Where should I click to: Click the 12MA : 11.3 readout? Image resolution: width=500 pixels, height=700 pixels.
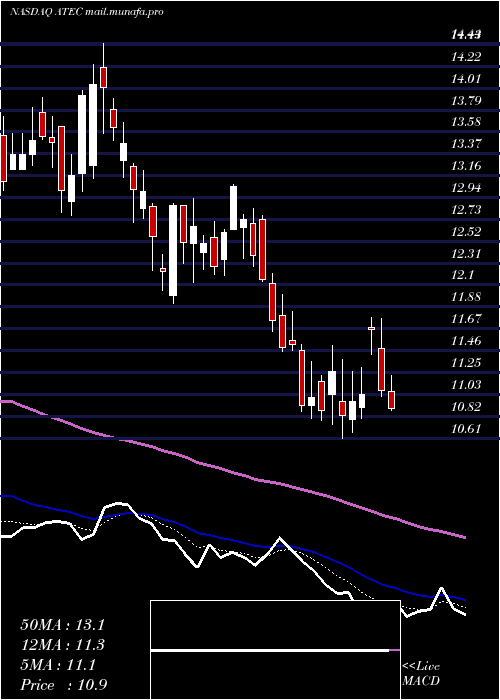(x=62, y=645)
